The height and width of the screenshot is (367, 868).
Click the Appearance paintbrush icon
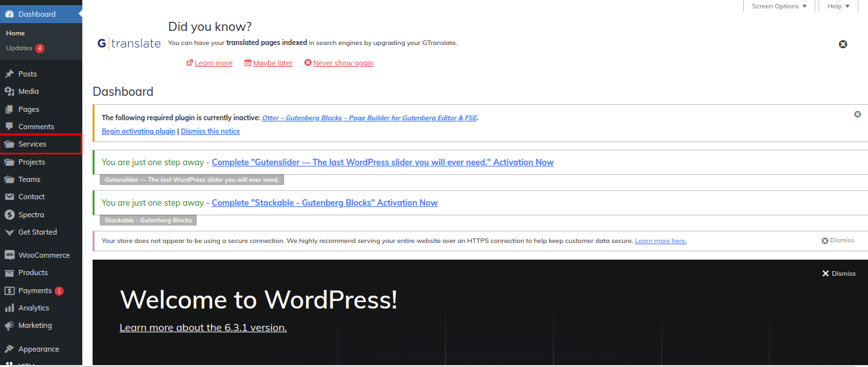tap(9, 349)
